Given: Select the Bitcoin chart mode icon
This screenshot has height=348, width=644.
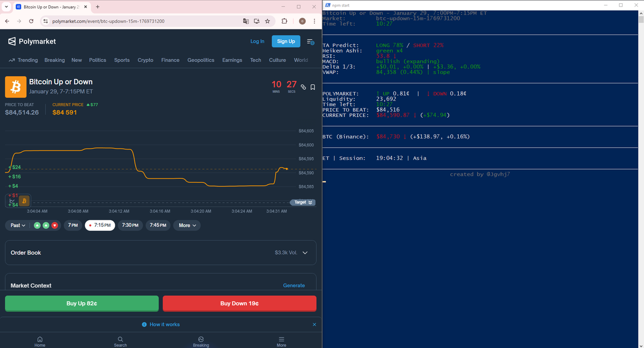Looking at the screenshot, I should (24, 200).
